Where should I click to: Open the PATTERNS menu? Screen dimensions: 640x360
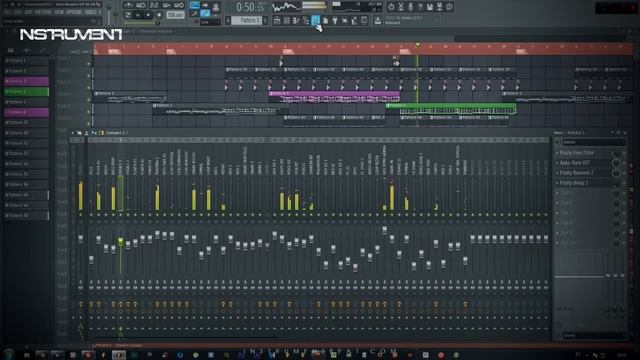(x=44, y=12)
